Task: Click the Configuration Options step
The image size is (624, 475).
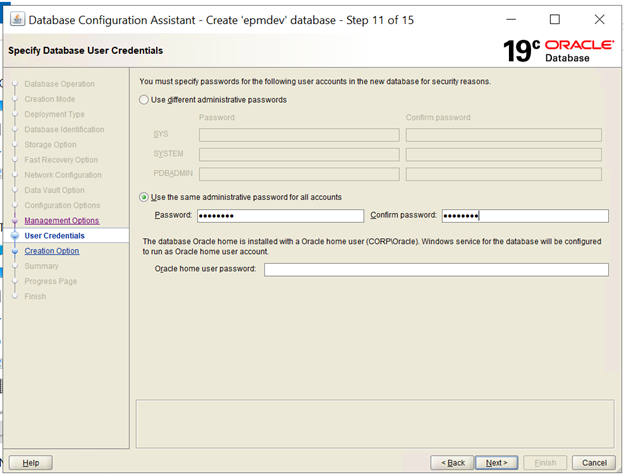Action: tap(62, 205)
